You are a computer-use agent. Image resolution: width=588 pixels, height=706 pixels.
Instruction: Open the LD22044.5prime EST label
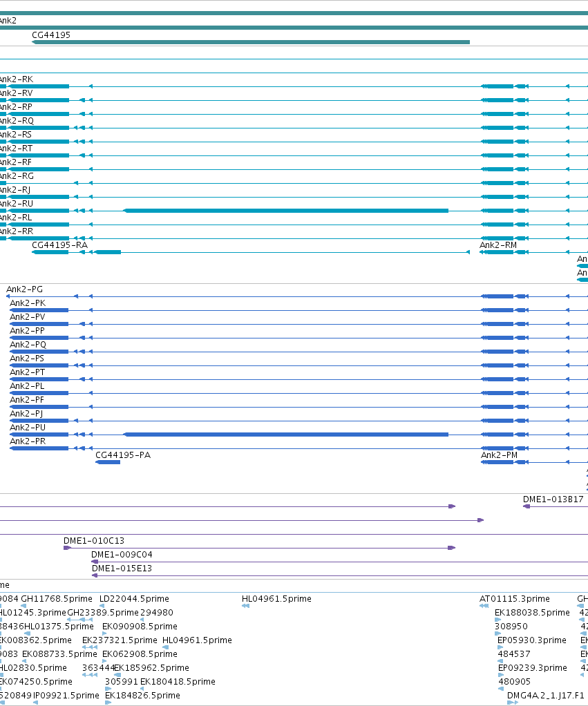[x=134, y=599]
